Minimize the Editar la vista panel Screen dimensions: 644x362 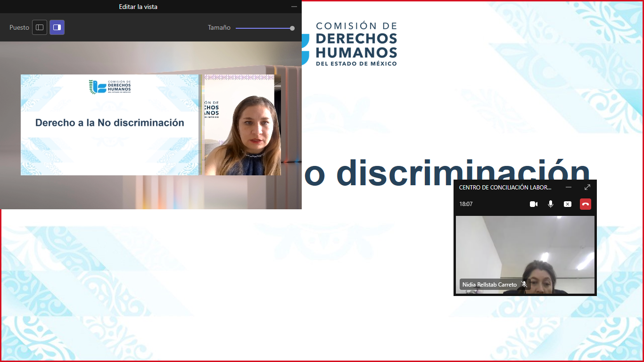coord(294,7)
